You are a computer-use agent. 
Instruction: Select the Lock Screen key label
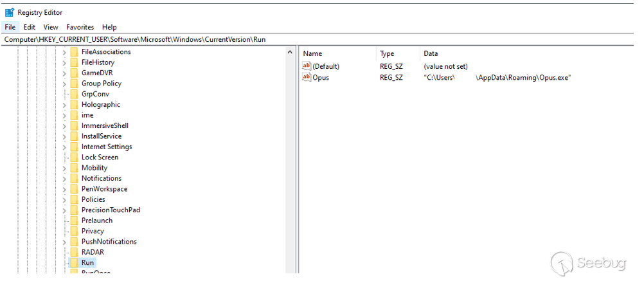100,158
